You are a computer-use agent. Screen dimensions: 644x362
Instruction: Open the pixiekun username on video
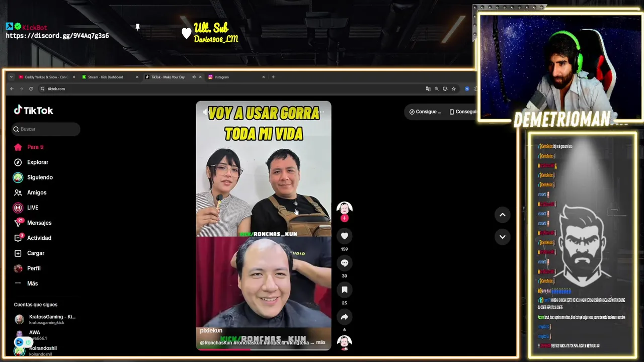pyautogui.click(x=211, y=330)
